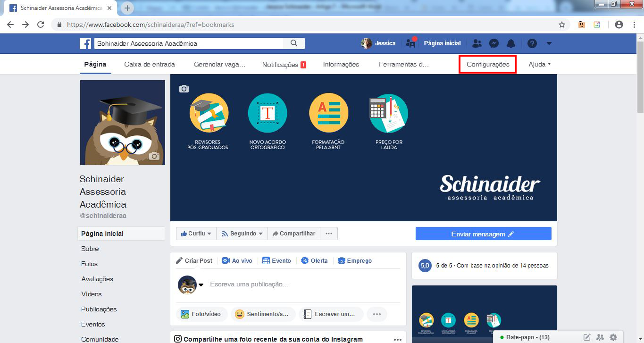Click the Facebook search input field
Viewport: 644px width, 343px height.
[x=189, y=43]
